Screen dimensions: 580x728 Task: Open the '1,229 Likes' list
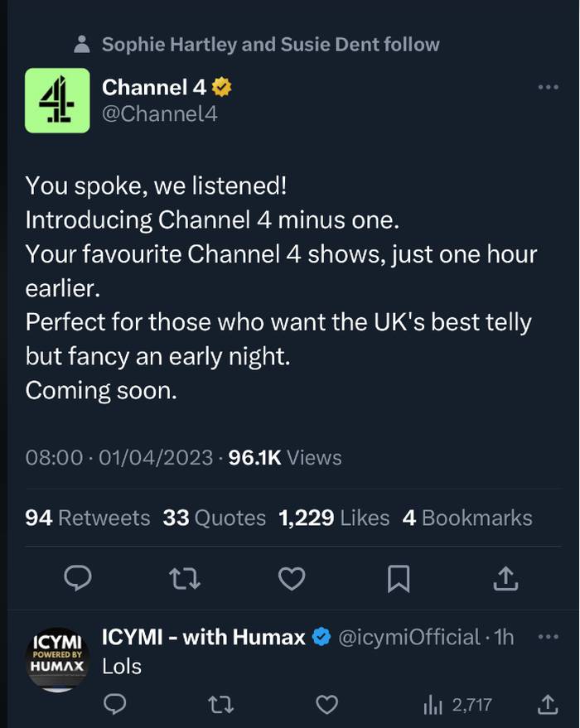(333, 518)
